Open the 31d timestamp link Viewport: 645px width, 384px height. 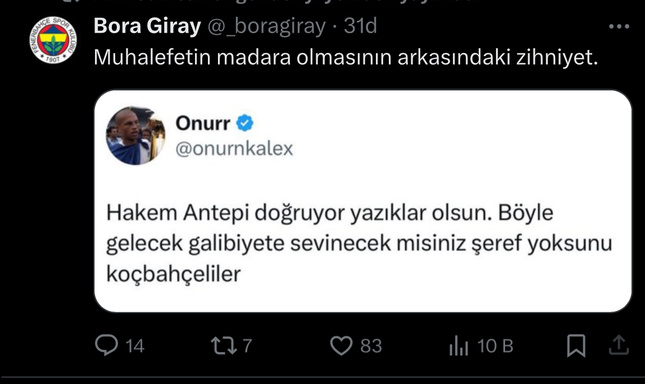tap(360, 26)
